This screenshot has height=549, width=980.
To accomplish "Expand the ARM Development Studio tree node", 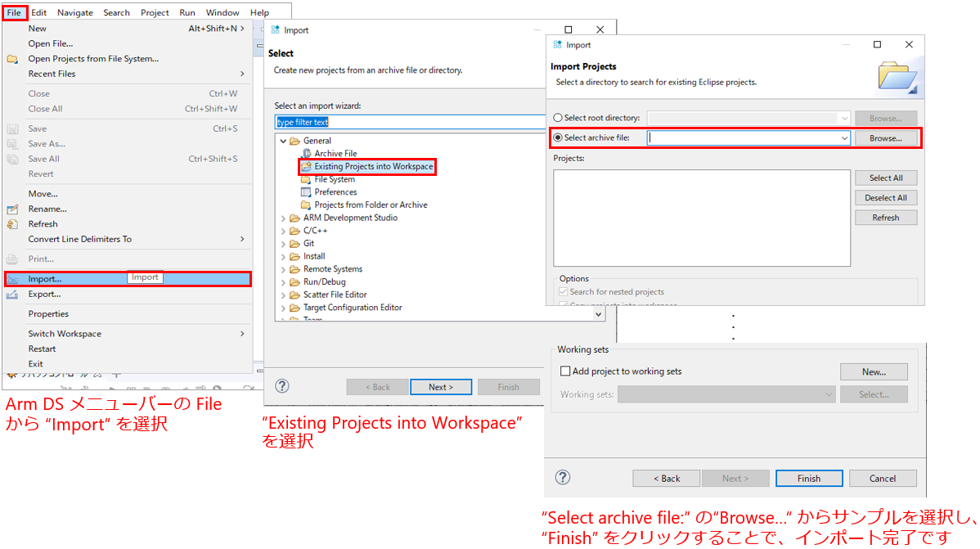I will click(284, 218).
